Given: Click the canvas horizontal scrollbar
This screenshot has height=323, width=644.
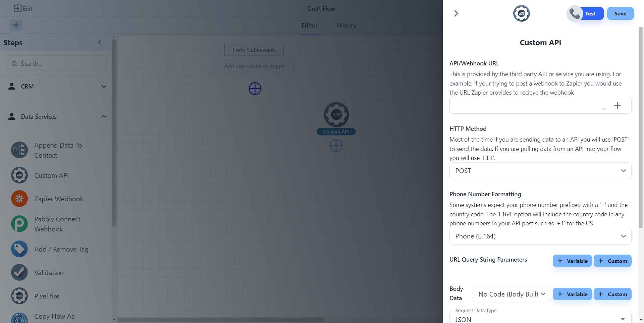Looking at the screenshot, I should click(x=220, y=320).
